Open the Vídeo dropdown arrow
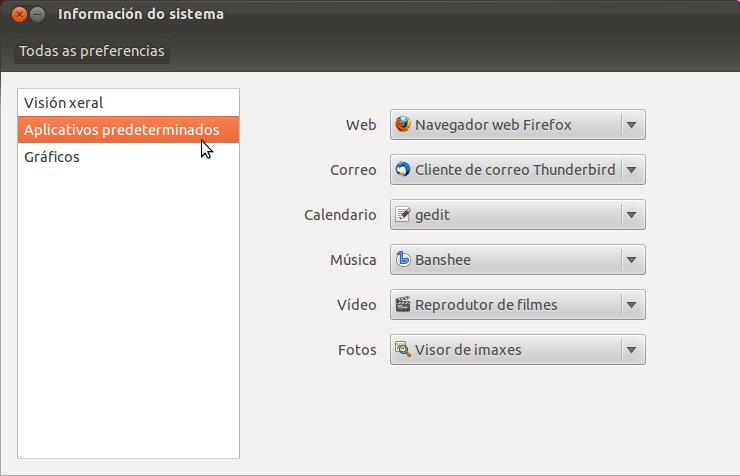This screenshot has width=740, height=476. coord(631,305)
